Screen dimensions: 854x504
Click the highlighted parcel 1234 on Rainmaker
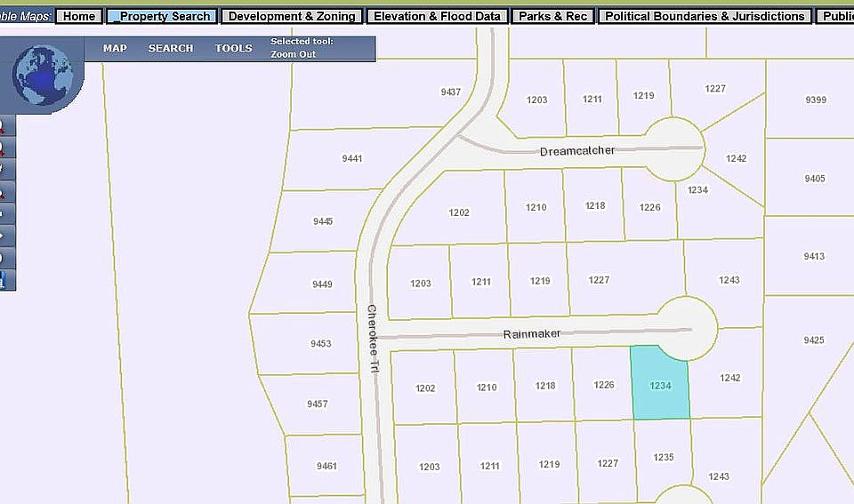[x=660, y=386]
